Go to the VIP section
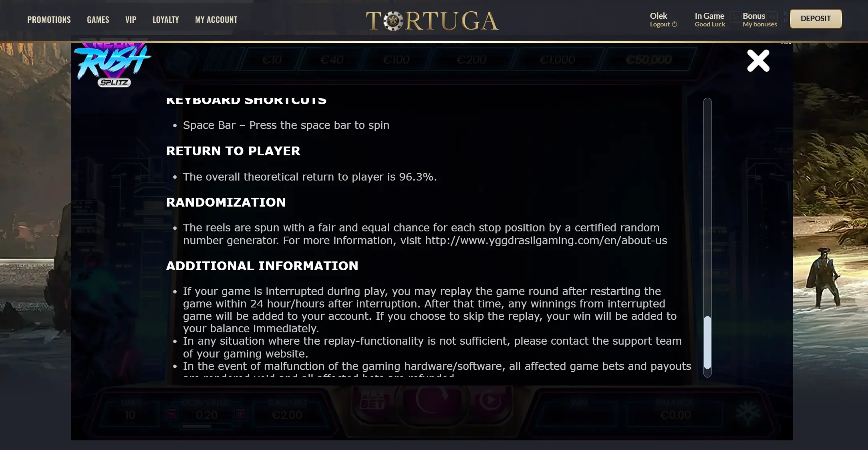 point(131,20)
